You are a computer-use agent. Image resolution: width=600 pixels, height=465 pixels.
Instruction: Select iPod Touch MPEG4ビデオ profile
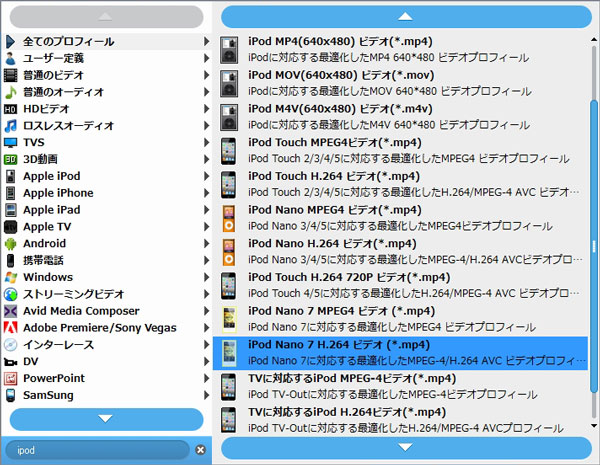[400, 151]
